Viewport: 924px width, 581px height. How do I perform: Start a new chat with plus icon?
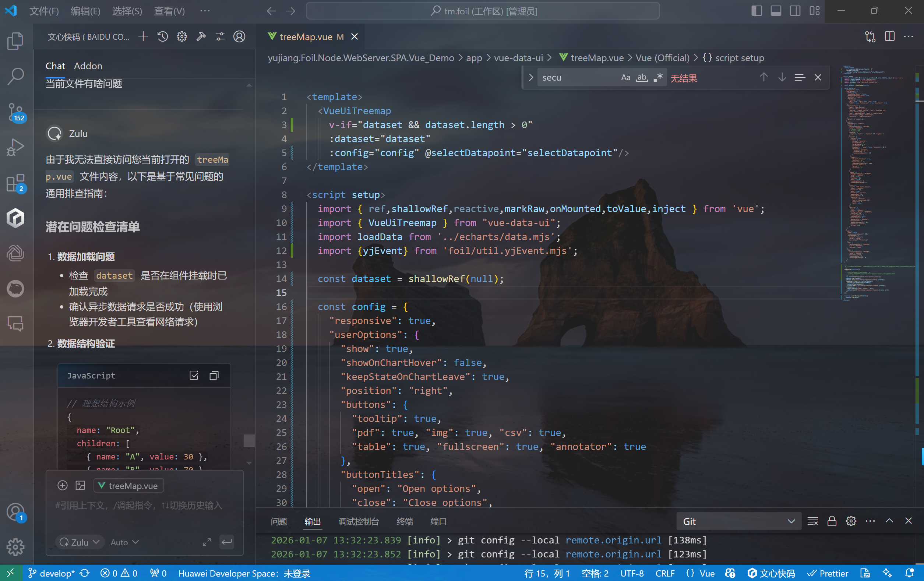point(143,37)
